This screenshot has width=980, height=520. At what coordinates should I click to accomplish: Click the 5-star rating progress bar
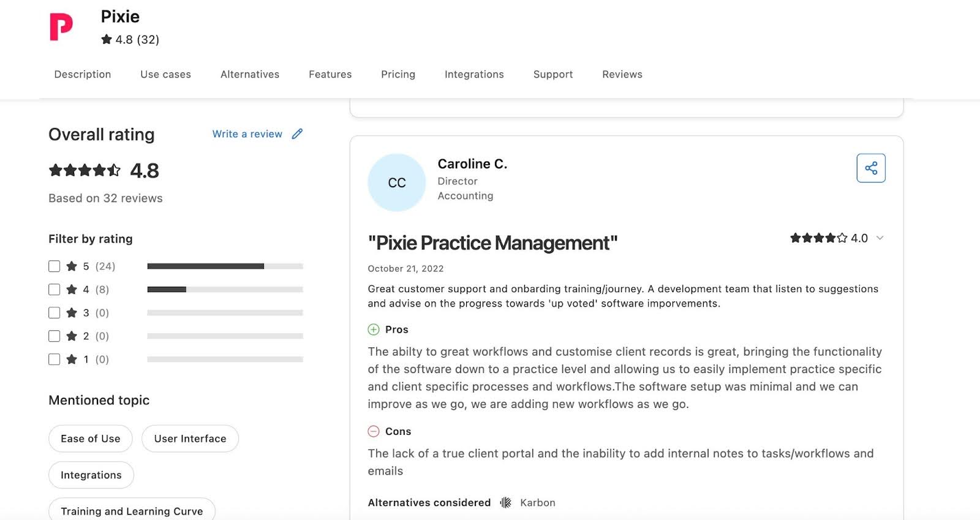[x=224, y=266]
